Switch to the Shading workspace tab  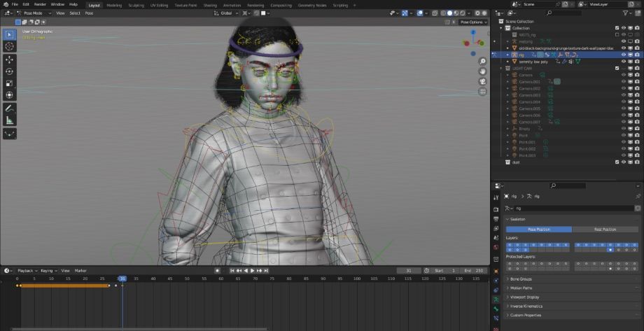tap(210, 6)
